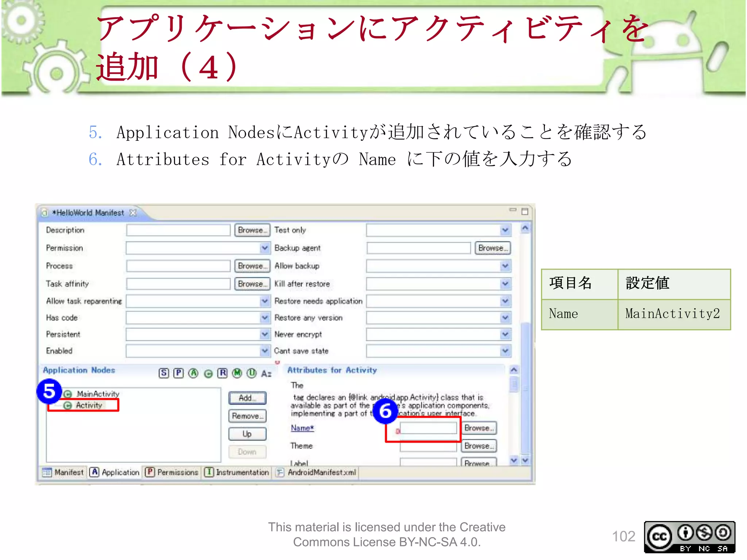
Task: Open the Allow backup dropdown
Action: tap(505, 266)
